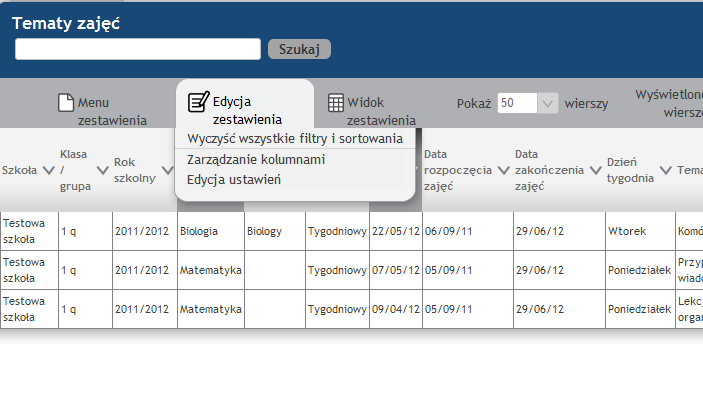This screenshot has height=394, width=703.
Task: Click Tygodniowy in the Biologia row
Action: pyautogui.click(x=337, y=231)
